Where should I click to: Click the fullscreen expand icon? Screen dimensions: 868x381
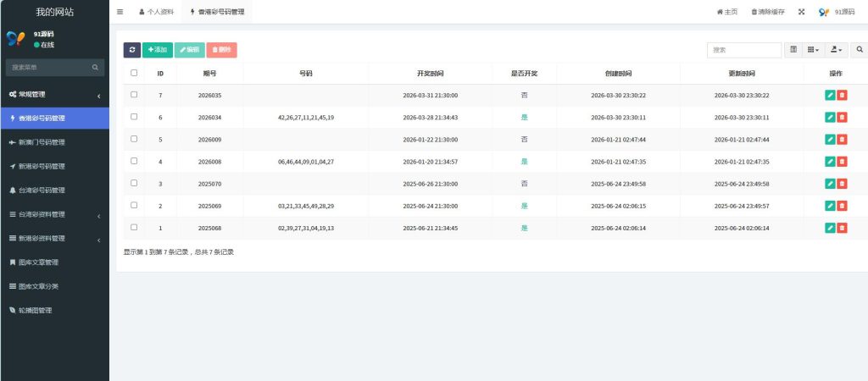pos(801,12)
